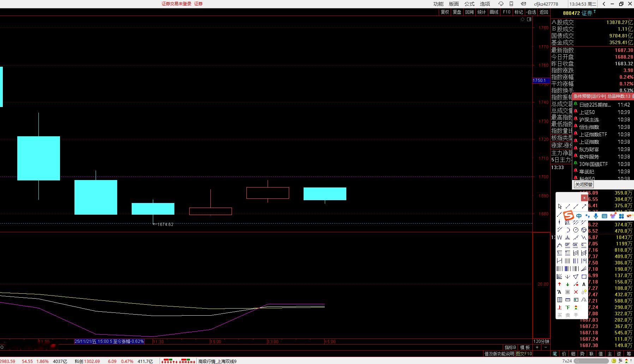Switch to the 筹 tab
634x364 pixels.
tap(628, 354)
